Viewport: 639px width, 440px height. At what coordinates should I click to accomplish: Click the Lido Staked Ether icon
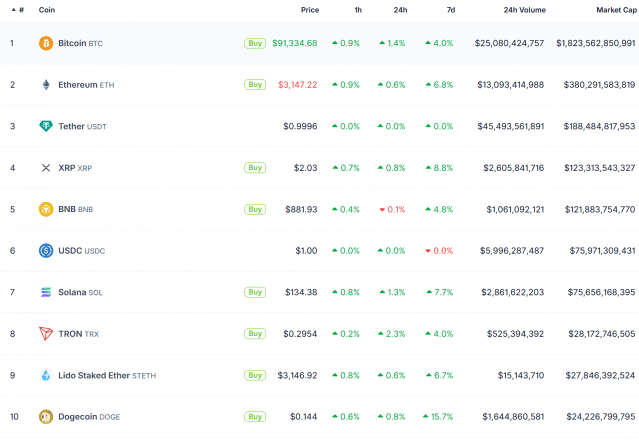pyautogui.click(x=45, y=375)
